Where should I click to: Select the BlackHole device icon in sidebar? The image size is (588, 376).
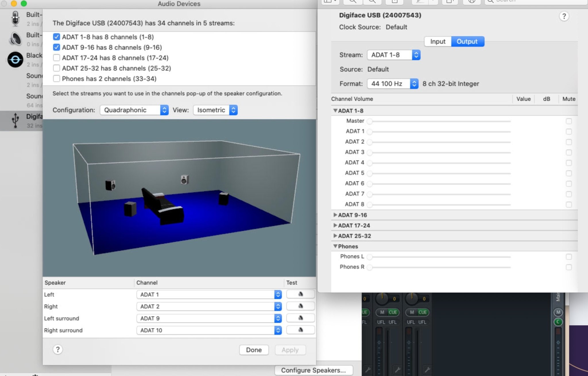(x=15, y=59)
